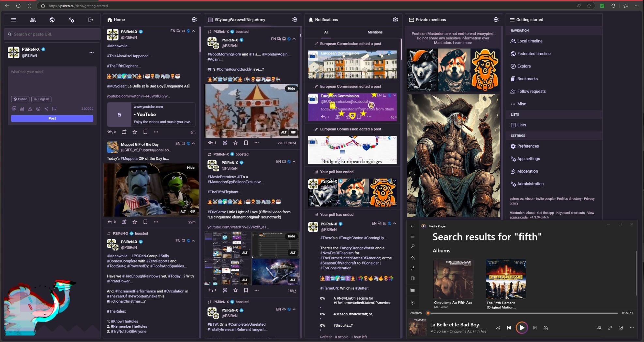This screenshot has width=644, height=342.
Task: Click the Search or paste URL field
Action: pos(52,34)
